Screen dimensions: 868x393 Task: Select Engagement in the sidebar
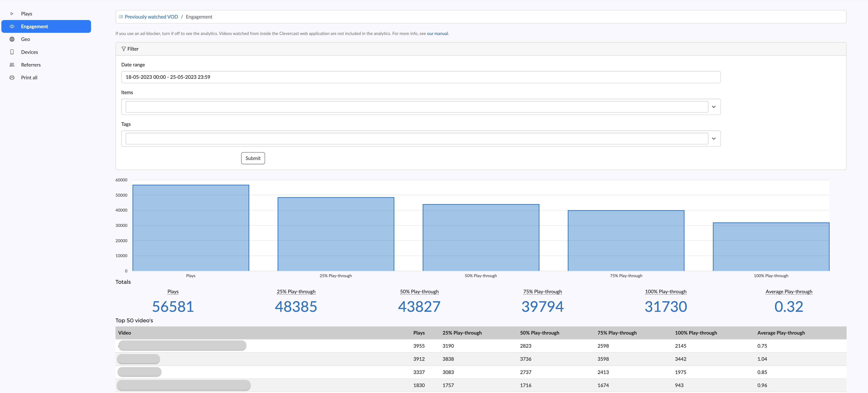point(46,27)
